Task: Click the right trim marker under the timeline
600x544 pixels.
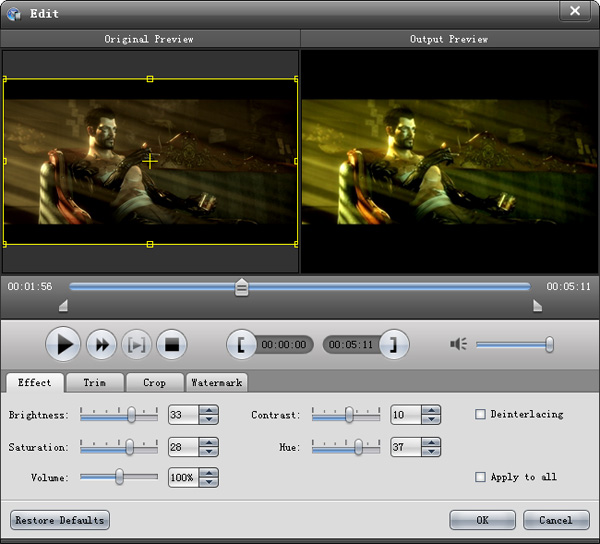Action: (x=537, y=306)
